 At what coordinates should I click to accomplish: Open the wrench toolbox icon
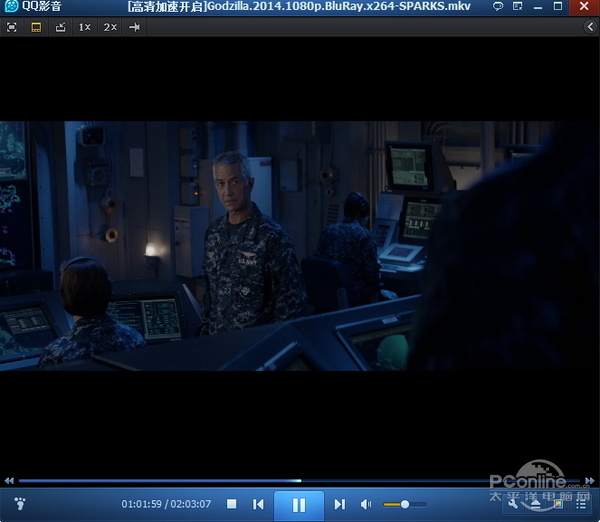click(x=513, y=504)
